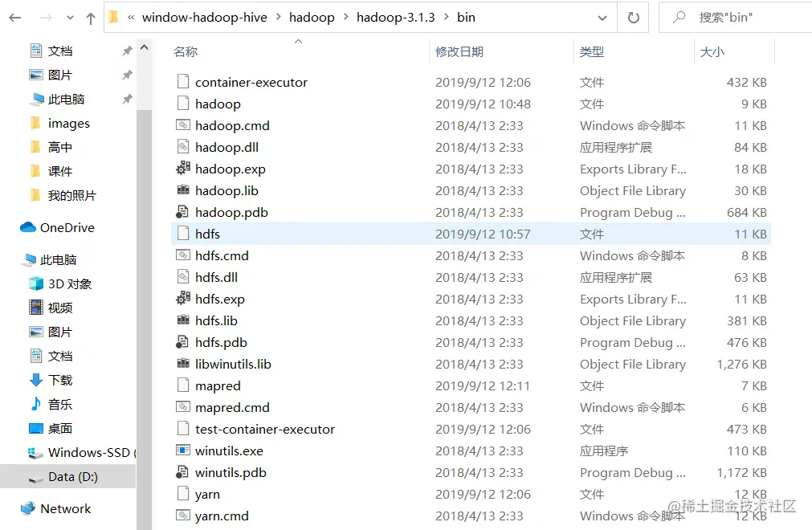Open 课件 folder in sidebar
This screenshot has width=812, height=530.
pyautogui.click(x=60, y=171)
